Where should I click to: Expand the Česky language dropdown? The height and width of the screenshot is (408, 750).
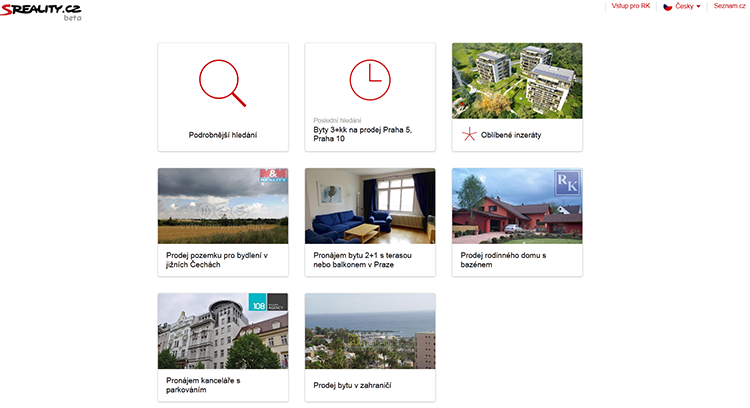pyautogui.click(x=687, y=6)
